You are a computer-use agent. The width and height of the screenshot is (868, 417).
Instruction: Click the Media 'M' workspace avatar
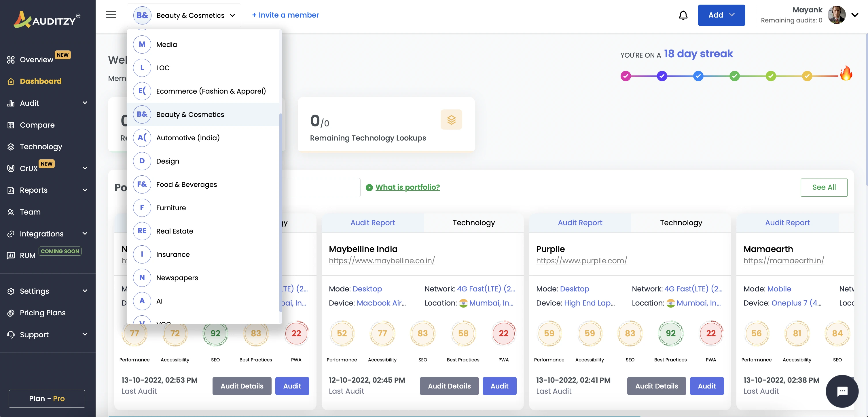(142, 44)
